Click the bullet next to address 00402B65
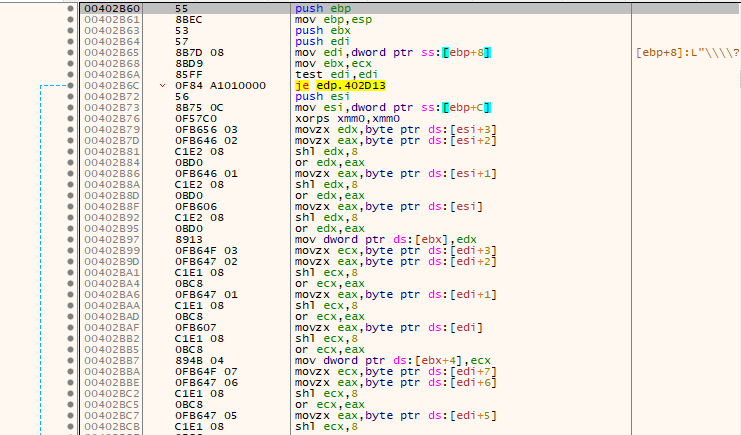This screenshot has height=435, width=741. (70, 52)
